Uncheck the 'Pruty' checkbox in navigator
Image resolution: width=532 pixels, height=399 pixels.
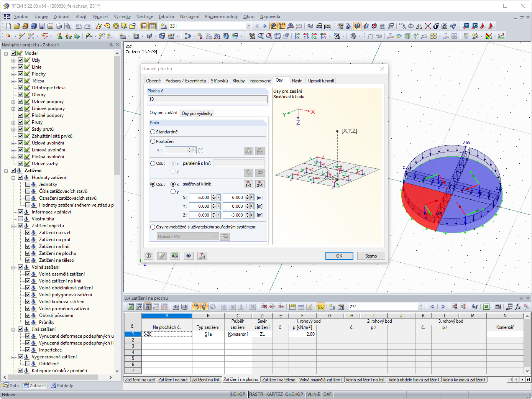21,122
